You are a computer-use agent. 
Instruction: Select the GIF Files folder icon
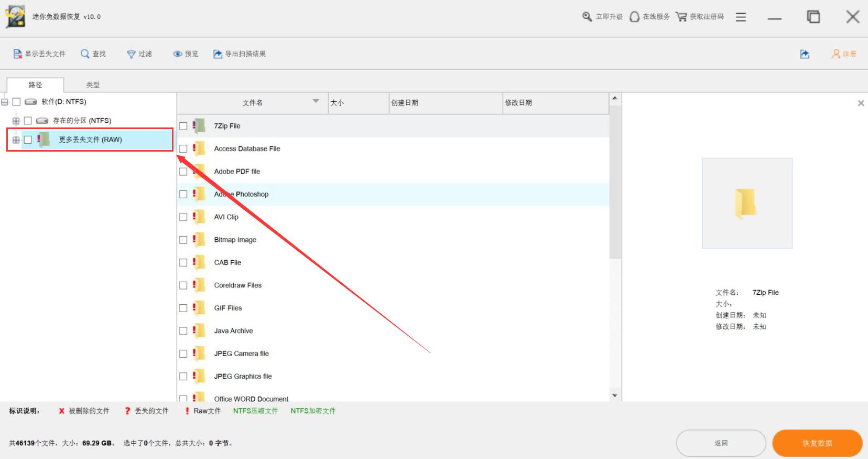(x=199, y=308)
